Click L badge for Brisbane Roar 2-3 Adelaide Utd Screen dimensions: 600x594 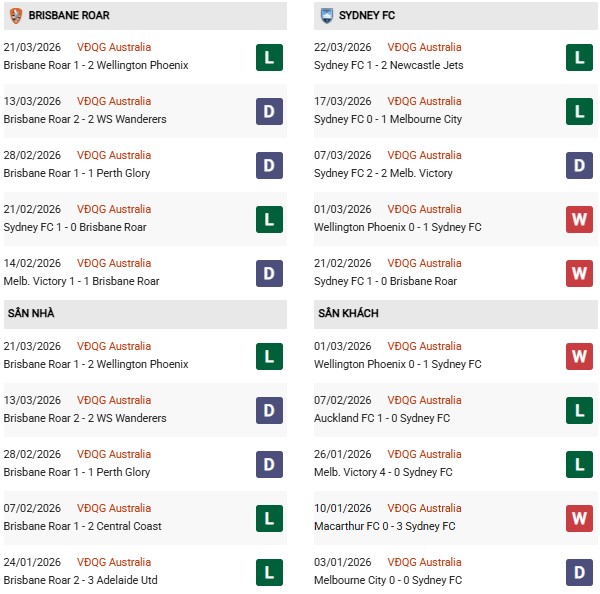268,572
